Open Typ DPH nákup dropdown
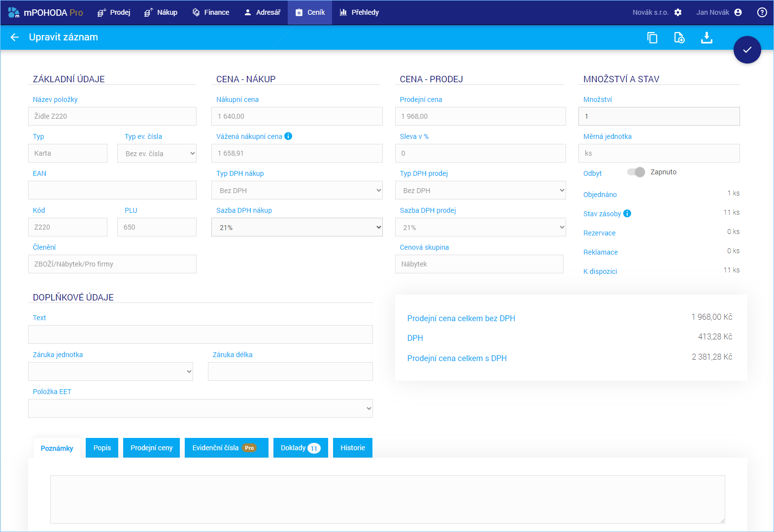The height and width of the screenshot is (532, 774). [297, 190]
